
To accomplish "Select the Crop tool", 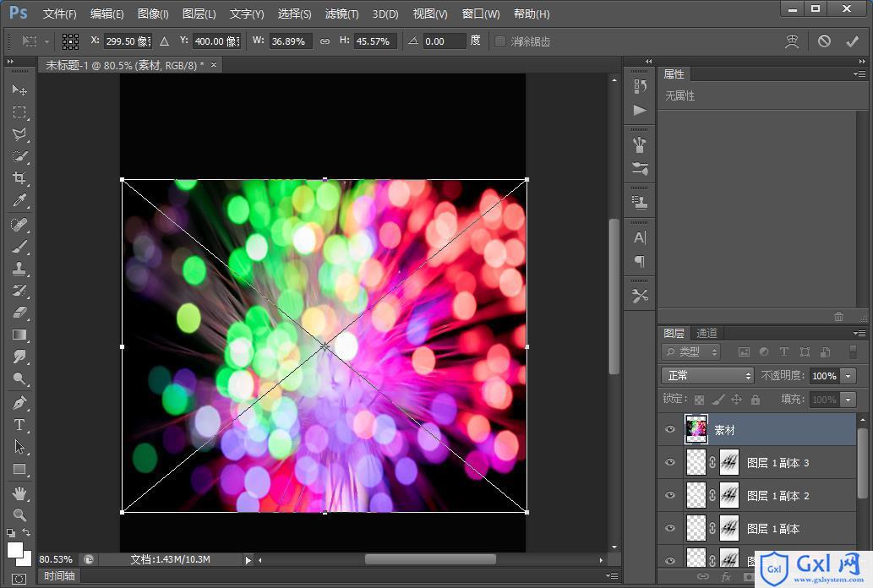I will click(x=19, y=178).
